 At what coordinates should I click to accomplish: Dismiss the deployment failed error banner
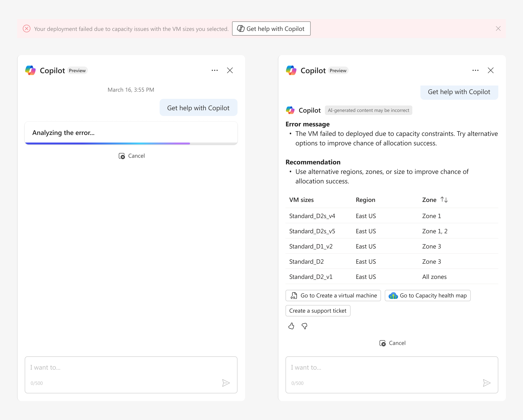[498, 29]
